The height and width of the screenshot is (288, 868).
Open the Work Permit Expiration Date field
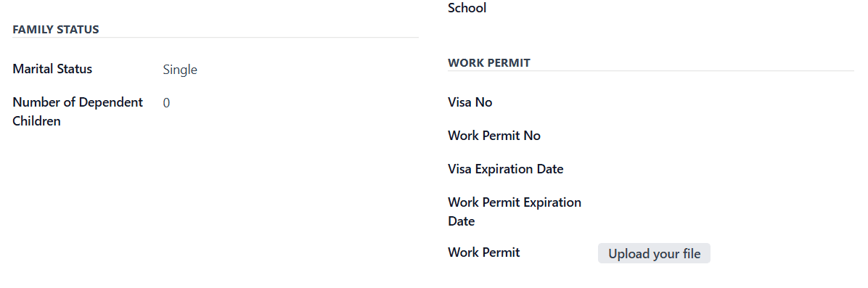point(726,202)
